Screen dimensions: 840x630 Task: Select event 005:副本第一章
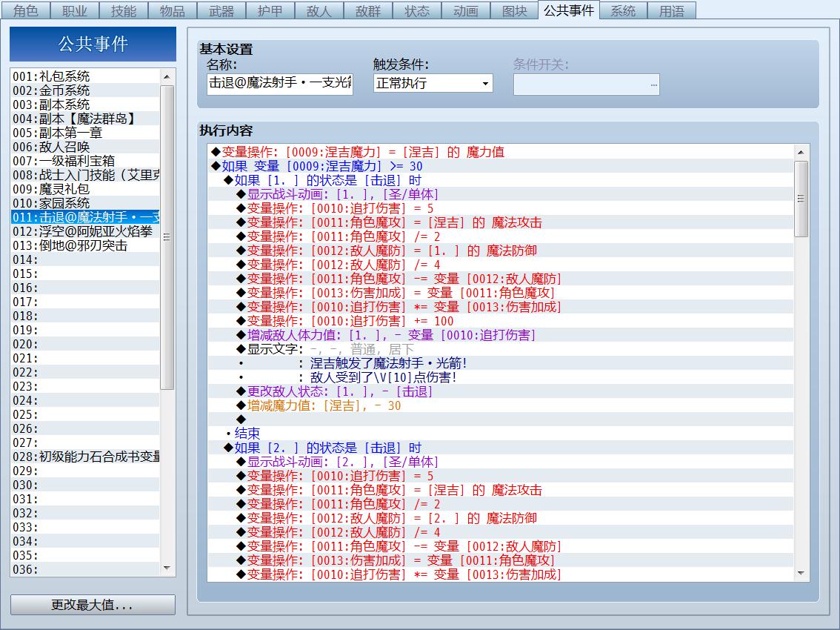point(85,133)
